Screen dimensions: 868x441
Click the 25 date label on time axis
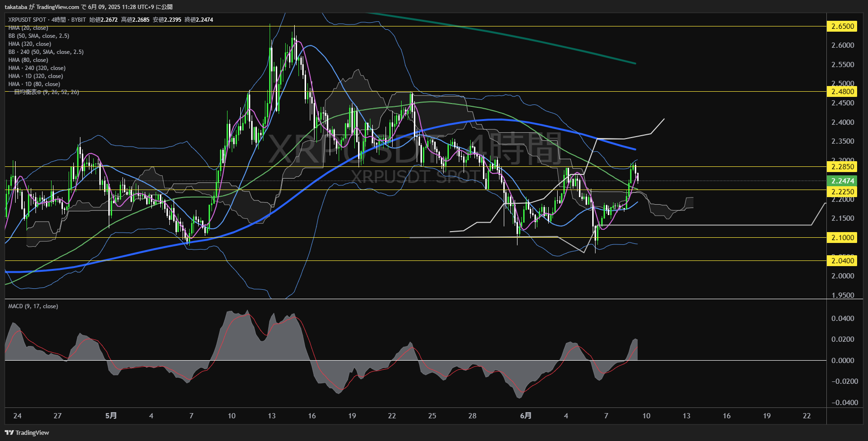click(x=432, y=416)
